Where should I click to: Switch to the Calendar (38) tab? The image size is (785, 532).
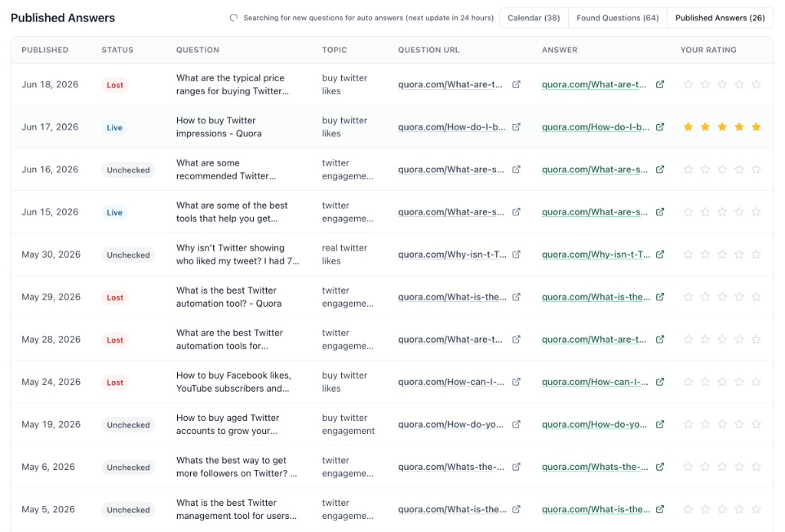click(534, 18)
